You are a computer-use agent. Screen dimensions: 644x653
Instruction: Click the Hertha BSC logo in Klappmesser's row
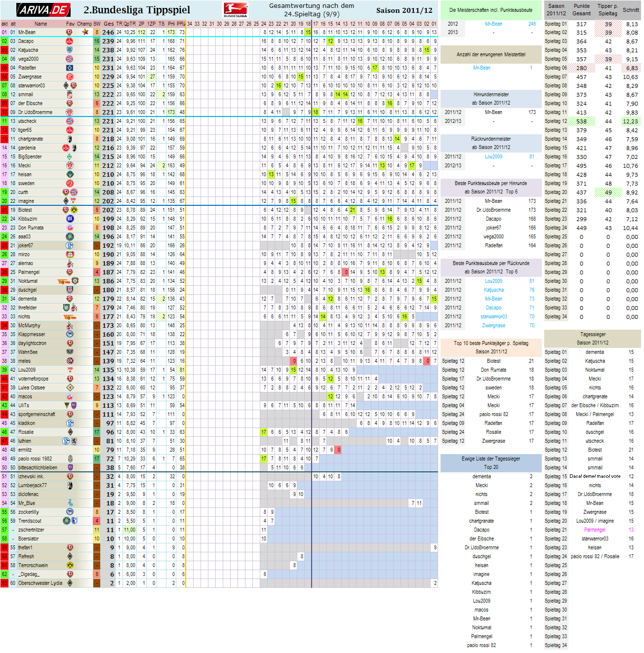click(69, 334)
